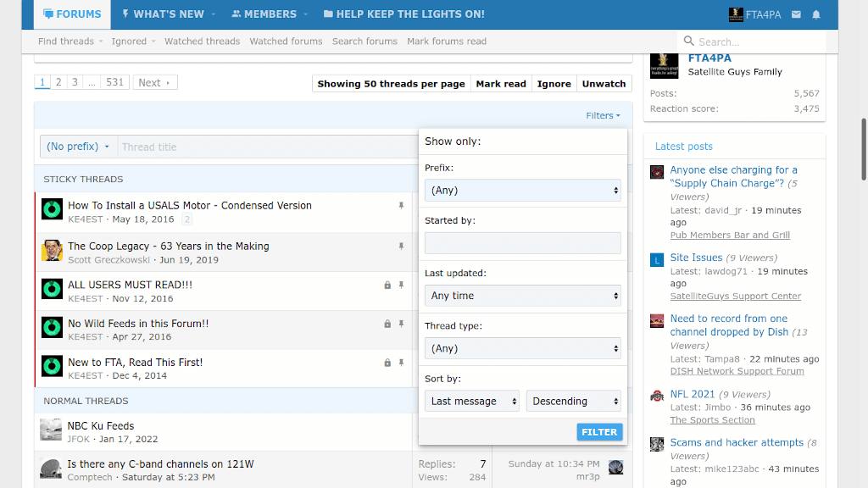Expand the Thread type dropdown
The width and height of the screenshot is (868, 488).
pos(522,348)
